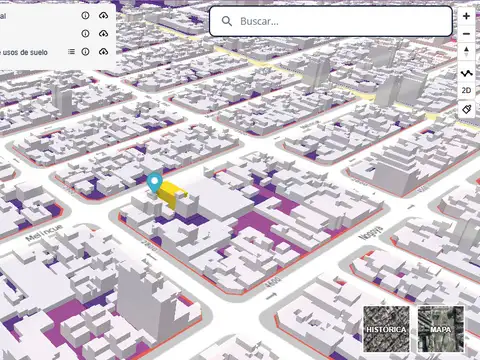
Task: Open the paint bucket style tool
Action: [x=466, y=109]
